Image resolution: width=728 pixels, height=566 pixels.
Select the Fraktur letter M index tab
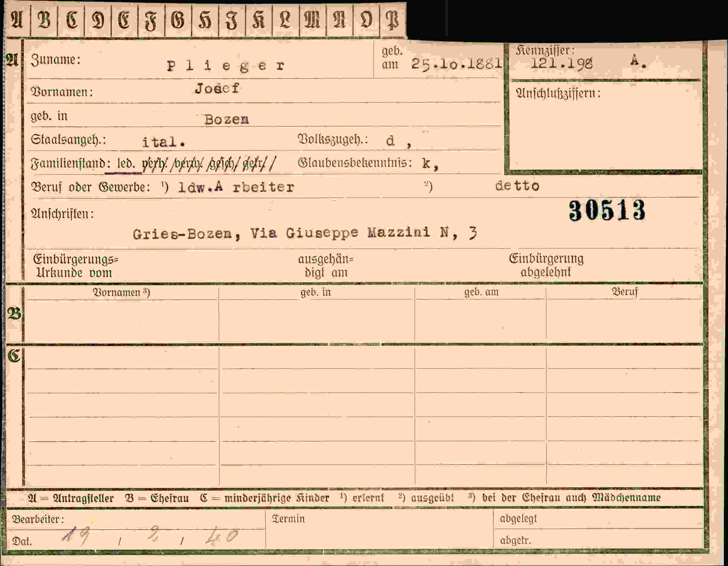pos(313,20)
